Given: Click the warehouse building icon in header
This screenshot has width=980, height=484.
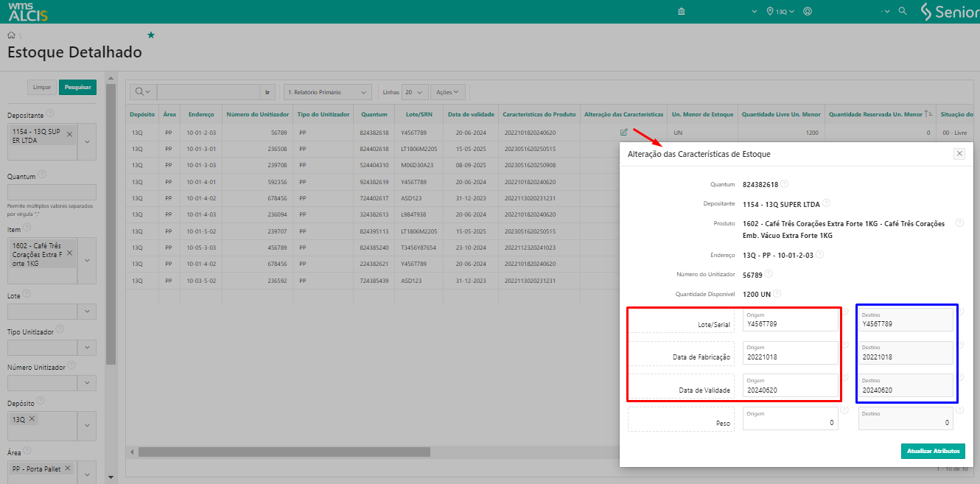Looking at the screenshot, I should (x=681, y=12).
